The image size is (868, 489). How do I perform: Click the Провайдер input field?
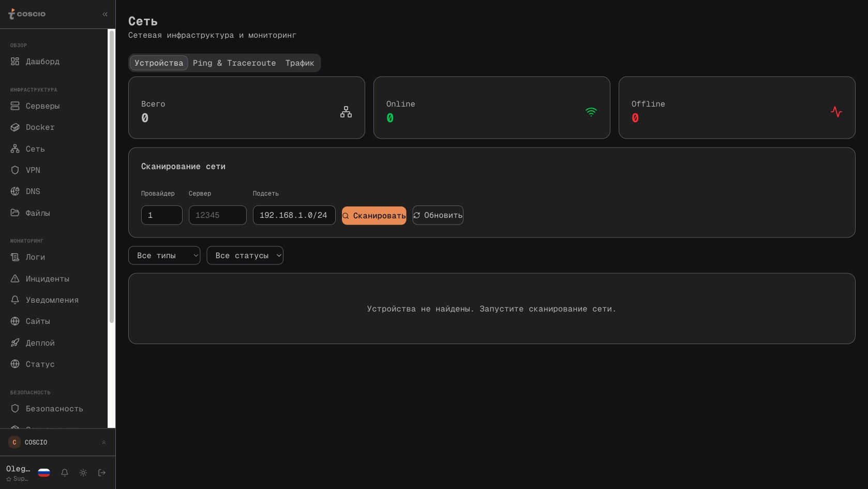(162, 215)
